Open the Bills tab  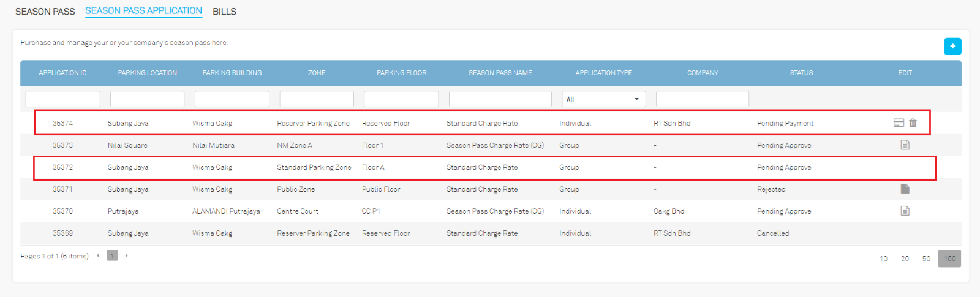click(224, 12)
